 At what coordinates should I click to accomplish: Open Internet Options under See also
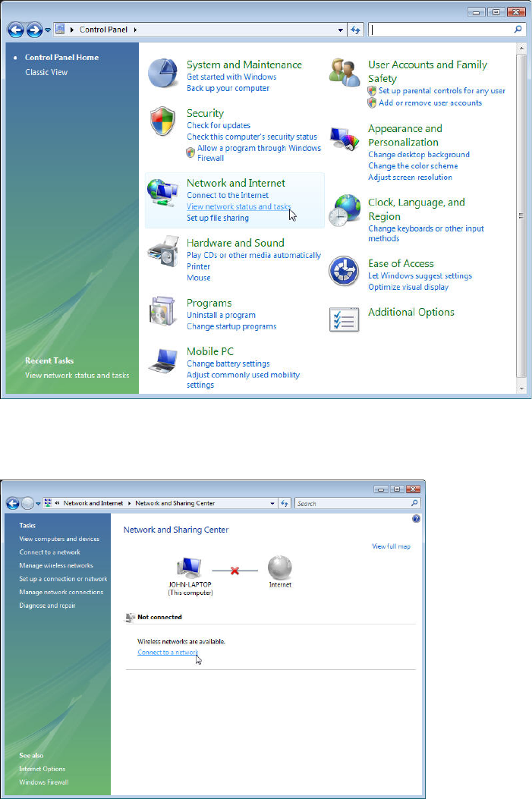(x=42, y=769)
